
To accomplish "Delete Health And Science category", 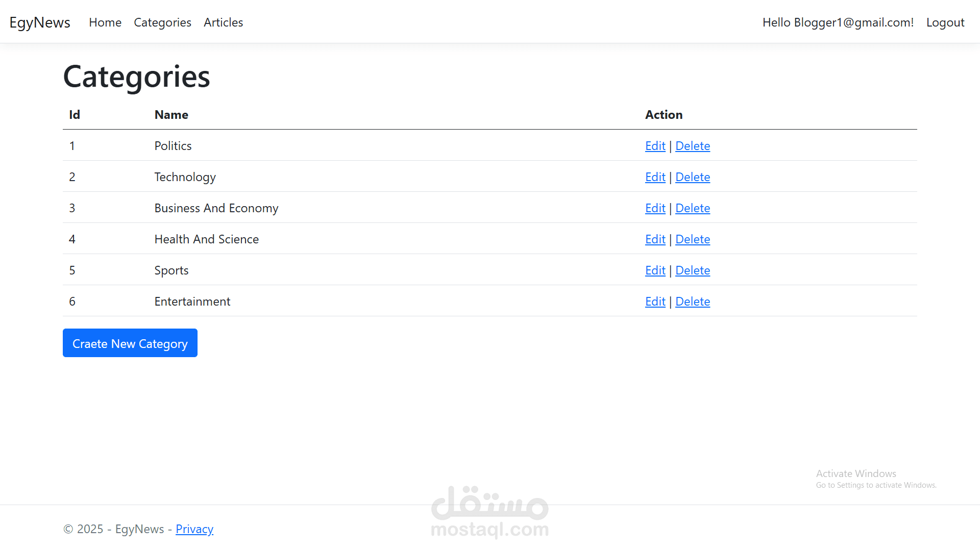I will 692,239.
